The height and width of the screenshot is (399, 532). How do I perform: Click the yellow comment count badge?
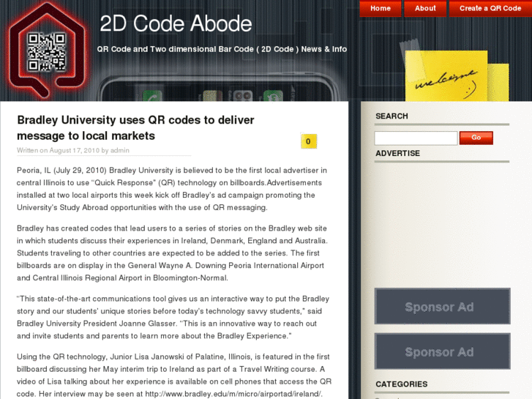pyautogui.click(x=308, y=141)
